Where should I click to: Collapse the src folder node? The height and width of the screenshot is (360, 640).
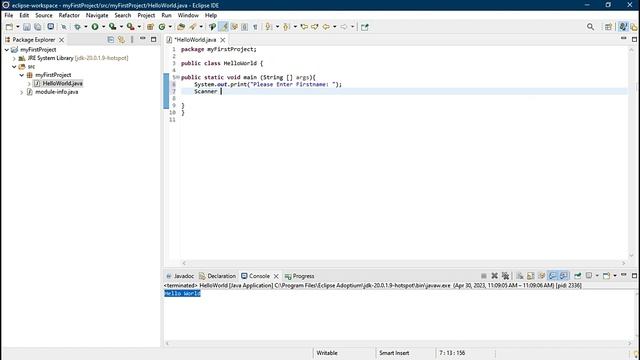14,67
